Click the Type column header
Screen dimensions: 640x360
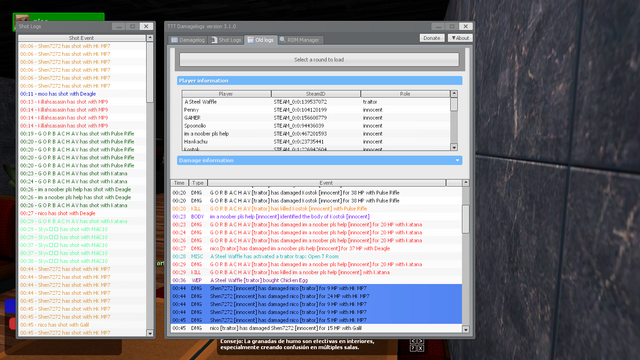point(198,183)
